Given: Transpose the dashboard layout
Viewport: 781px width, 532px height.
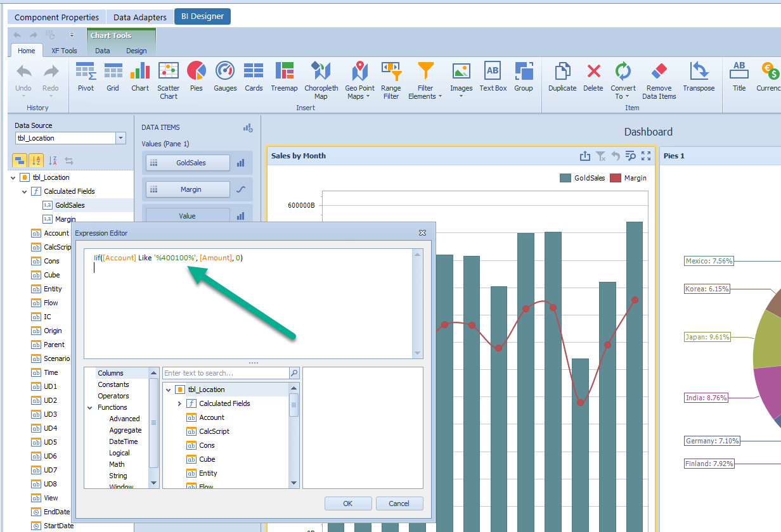Looking at the screenshot, I should [699, 76].
